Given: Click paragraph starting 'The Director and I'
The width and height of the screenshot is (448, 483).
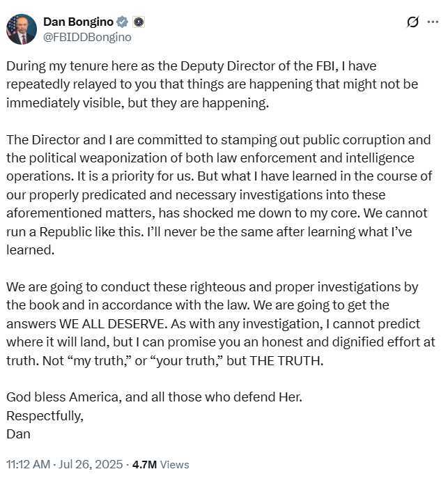Looking at the screenshot, I should [x=219, y=194].
